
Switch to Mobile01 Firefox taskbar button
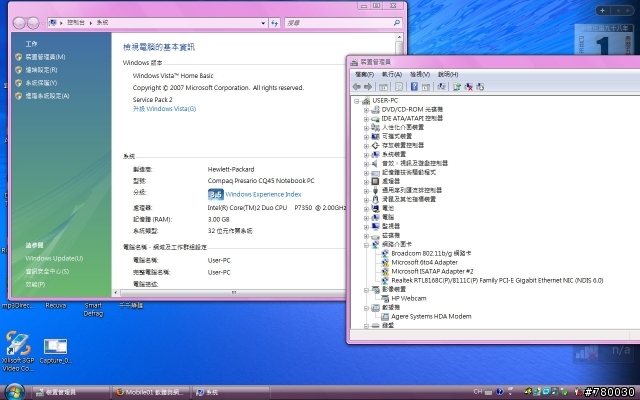[x=151, y=392]
